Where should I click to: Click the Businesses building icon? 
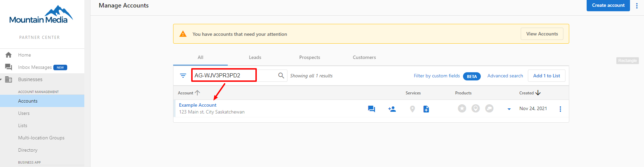(9, 79)
